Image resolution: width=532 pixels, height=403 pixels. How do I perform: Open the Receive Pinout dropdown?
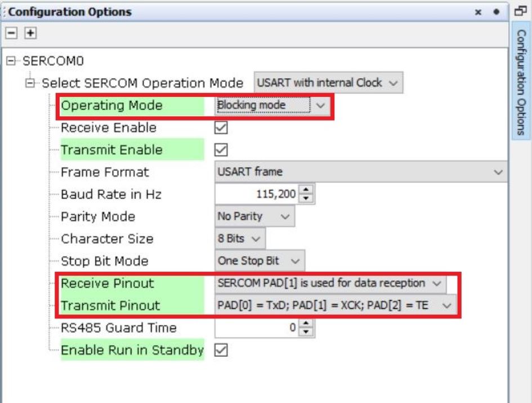click(x=330, y=284)
